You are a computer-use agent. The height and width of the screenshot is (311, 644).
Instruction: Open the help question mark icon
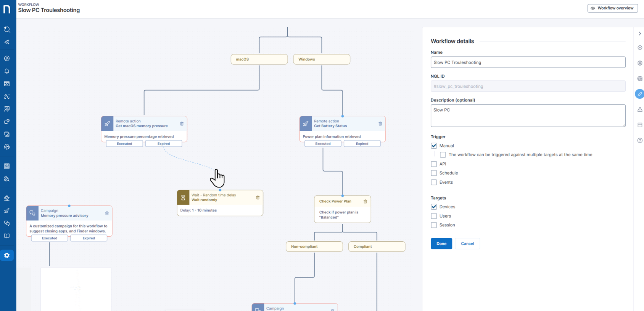pyautogui.click(x=640, y=141)
